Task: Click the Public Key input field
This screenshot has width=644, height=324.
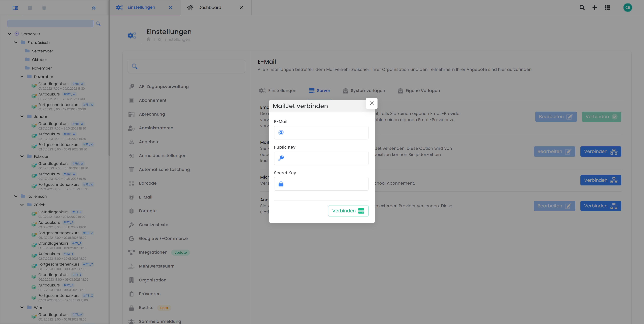Action: 325,158
